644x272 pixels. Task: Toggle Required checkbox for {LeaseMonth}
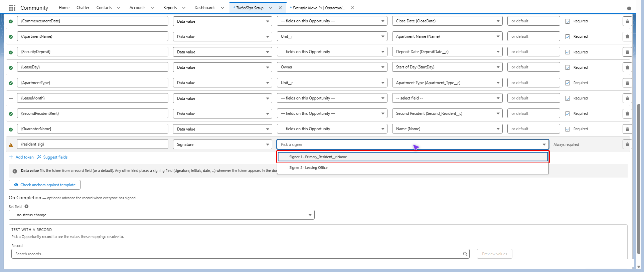(x=568, y=98)
